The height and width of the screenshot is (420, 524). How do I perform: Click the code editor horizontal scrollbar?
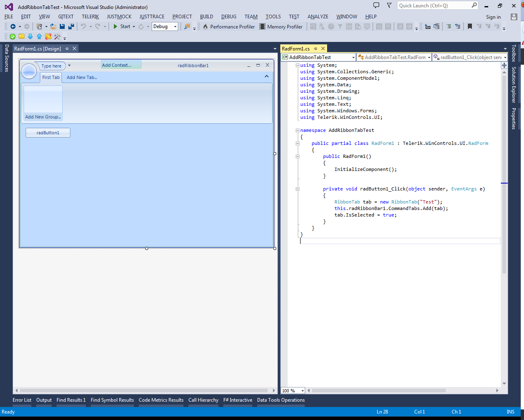click(x=378, y=391)
